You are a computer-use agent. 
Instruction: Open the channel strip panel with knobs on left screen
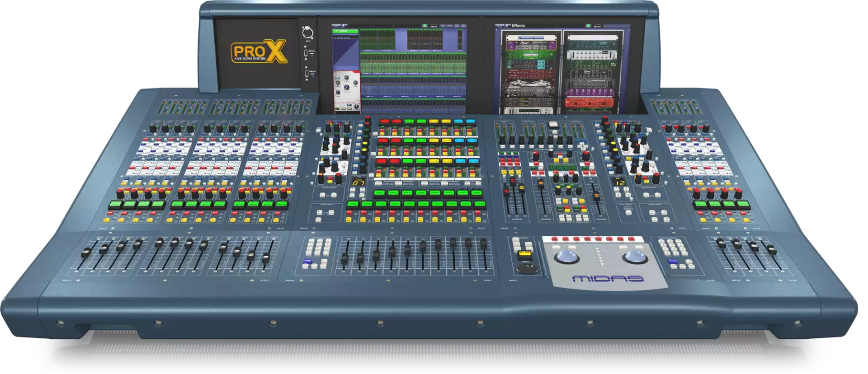click(347, 92)
